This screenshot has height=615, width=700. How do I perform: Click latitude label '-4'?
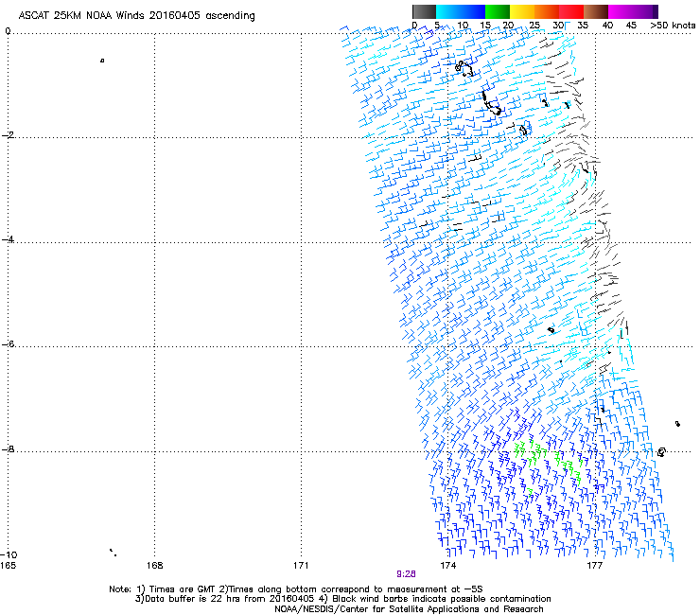click(8, 239)
